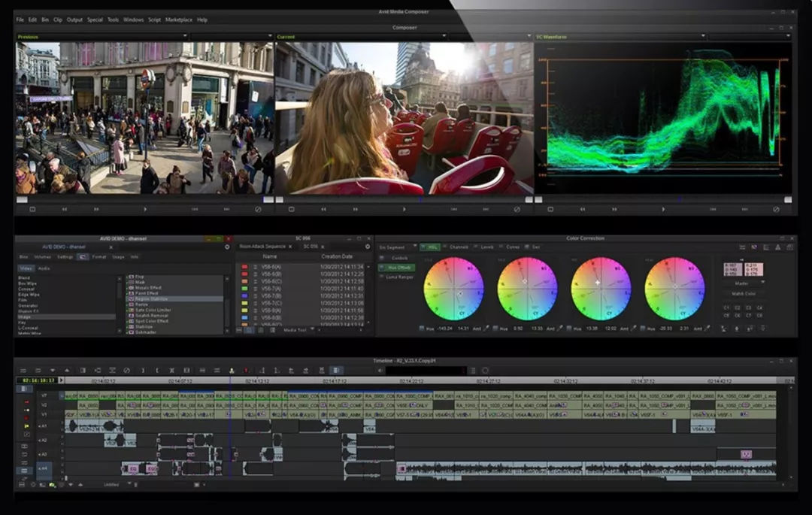
Task: Click the yellow Splice-In icon in timeline toolbar
Action: pyautogui.click(x=232, y=371)
